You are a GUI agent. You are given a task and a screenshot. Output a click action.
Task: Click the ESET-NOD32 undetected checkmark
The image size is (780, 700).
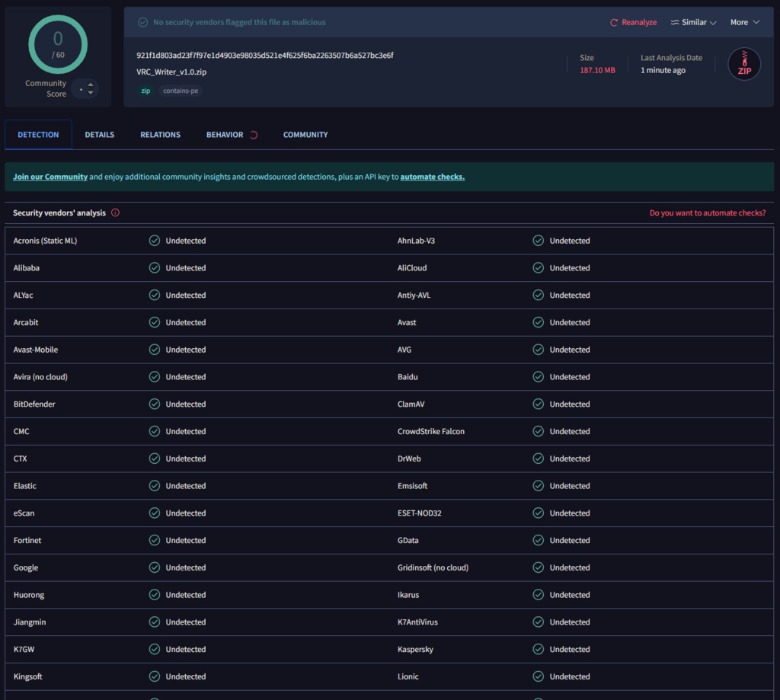point(539,513)
